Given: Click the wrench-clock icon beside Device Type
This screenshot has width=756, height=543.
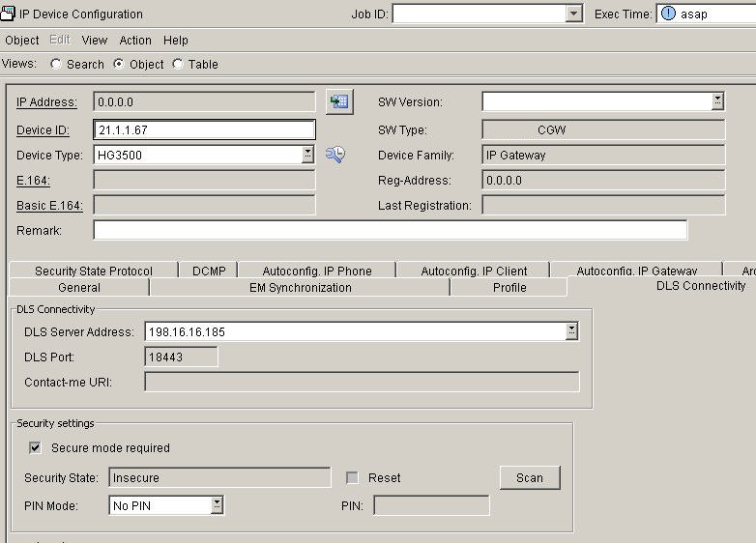Looking at the screenshot, I should [335, 155].
